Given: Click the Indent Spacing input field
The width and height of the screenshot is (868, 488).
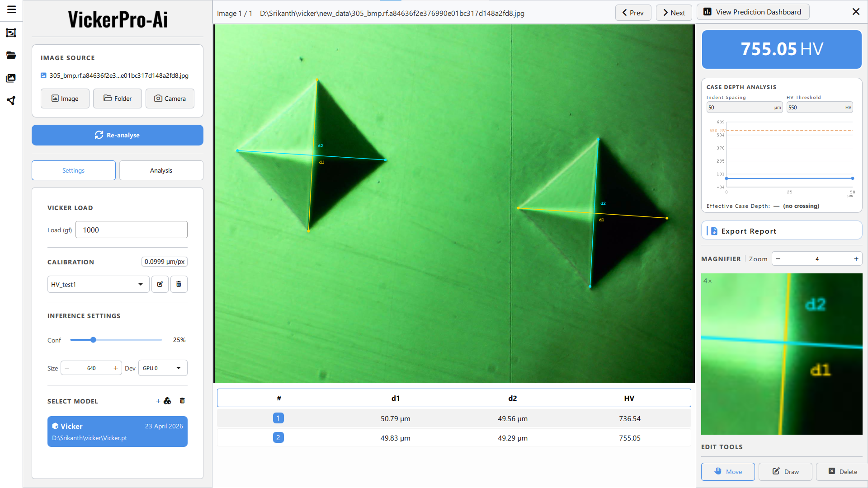Looking at the screenshot, I should click(x=744, y=107).
